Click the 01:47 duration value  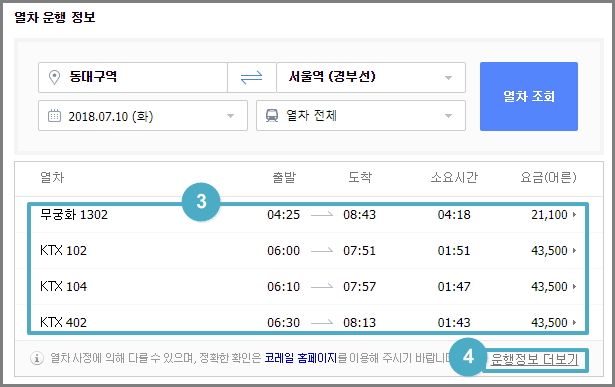(x=454, y=286)
